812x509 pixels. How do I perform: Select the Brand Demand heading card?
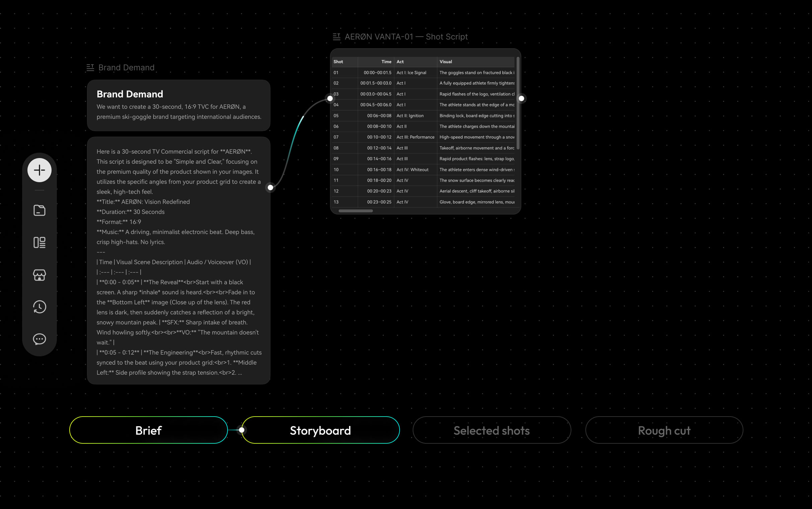pyautogui.click(x=179, y=105)
